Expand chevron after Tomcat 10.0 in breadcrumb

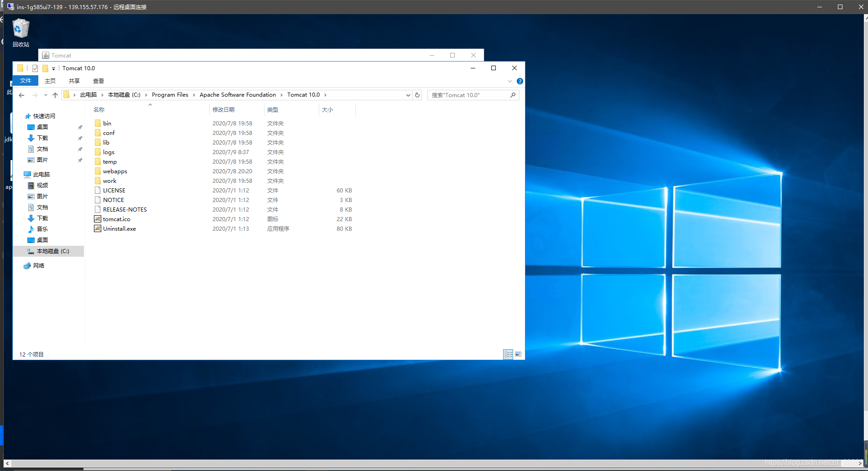click(x=325, y=95)
